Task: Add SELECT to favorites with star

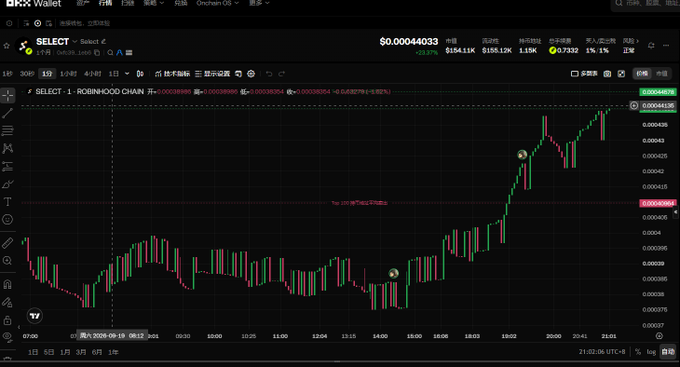Action: click(x=7, y=46)
